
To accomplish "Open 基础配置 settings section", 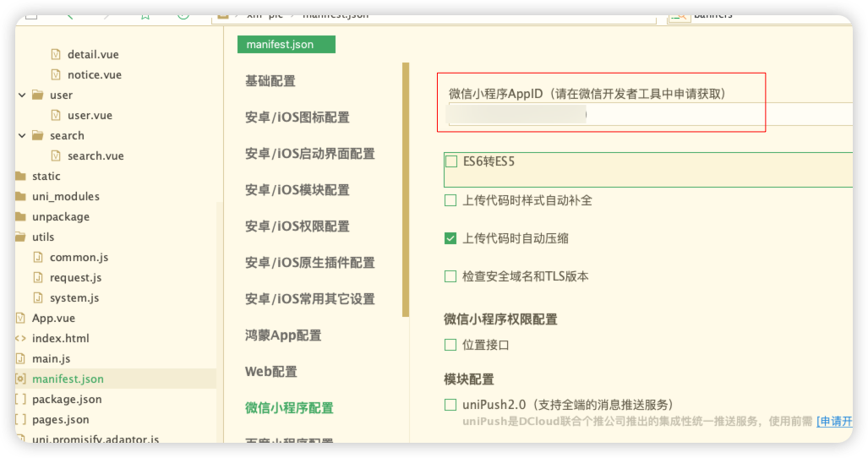I will pyautogui.click(x=270, y=81).
